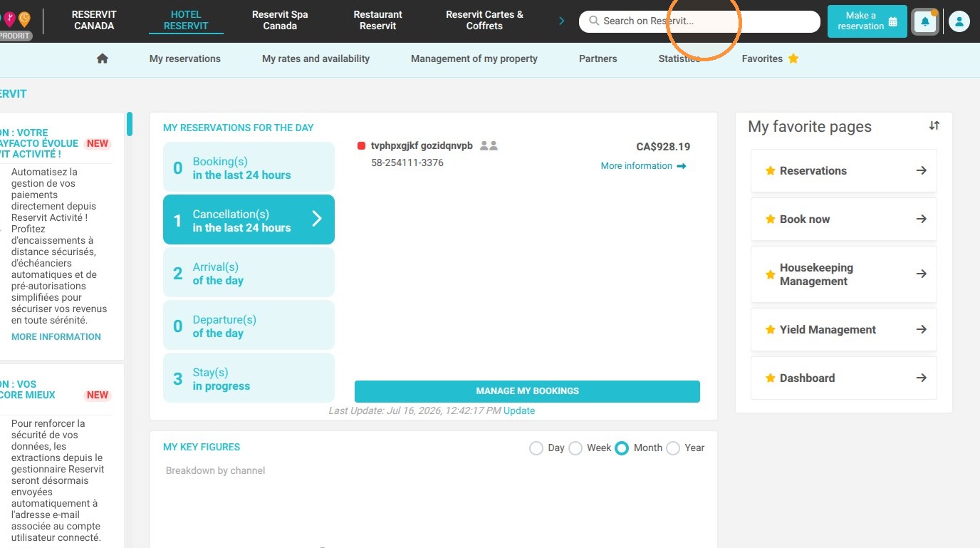Expand more product tabs with the top chevron

[561, 21]
